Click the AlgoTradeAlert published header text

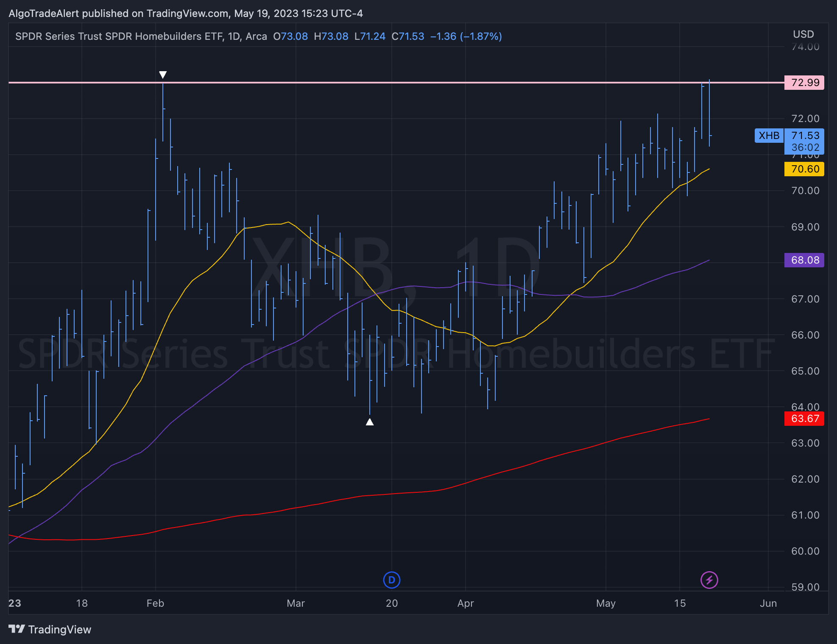pos(186,14)
